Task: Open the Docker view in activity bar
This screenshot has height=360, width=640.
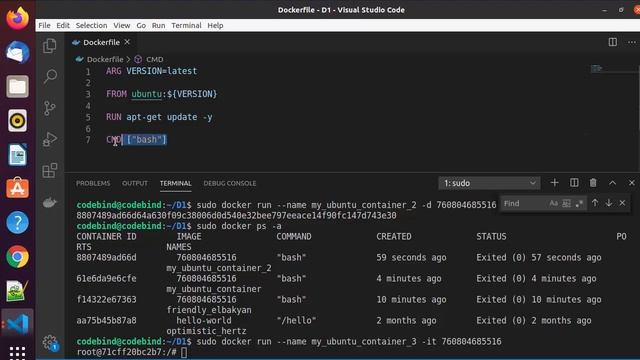Action: (50, 202)
